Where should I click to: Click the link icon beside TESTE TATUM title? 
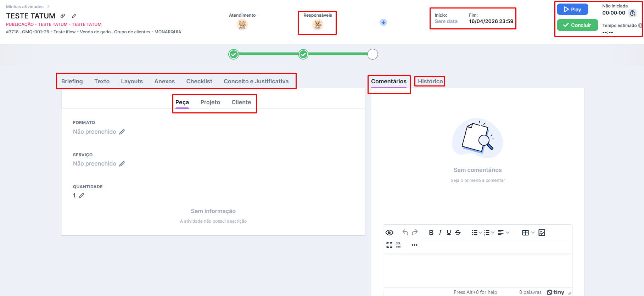click(63, 16)
